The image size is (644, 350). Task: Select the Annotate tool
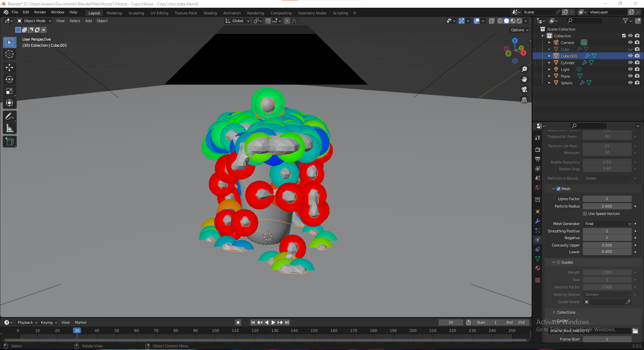point(9,117)
